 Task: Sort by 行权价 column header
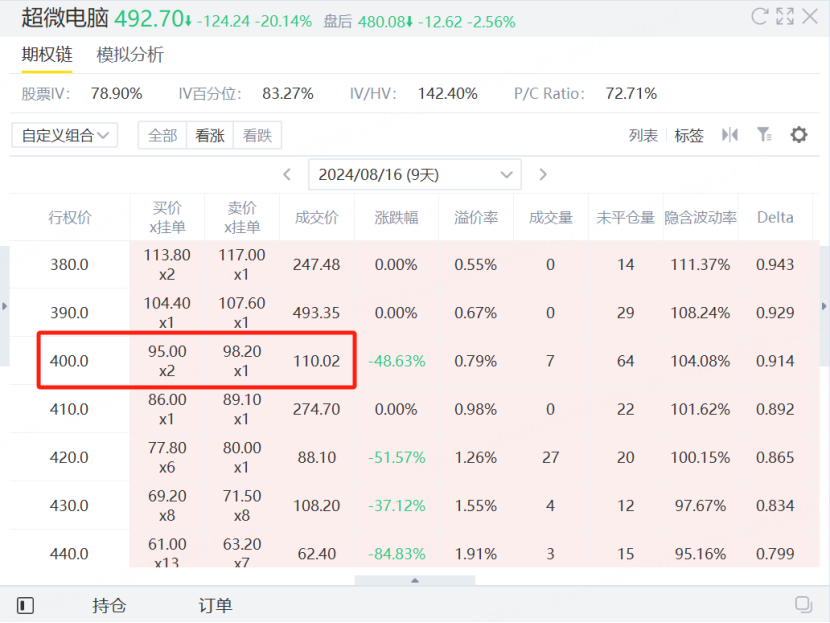click(69, 218)
